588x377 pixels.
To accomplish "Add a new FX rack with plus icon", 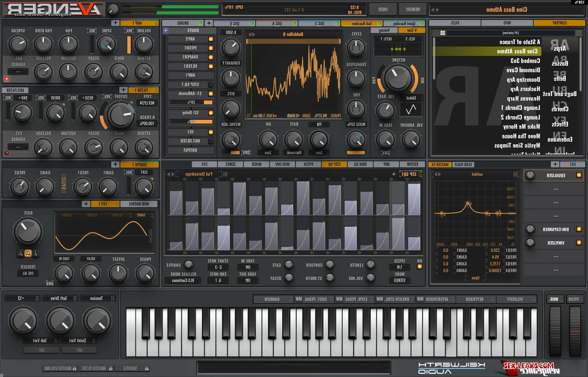I will 555,164.
